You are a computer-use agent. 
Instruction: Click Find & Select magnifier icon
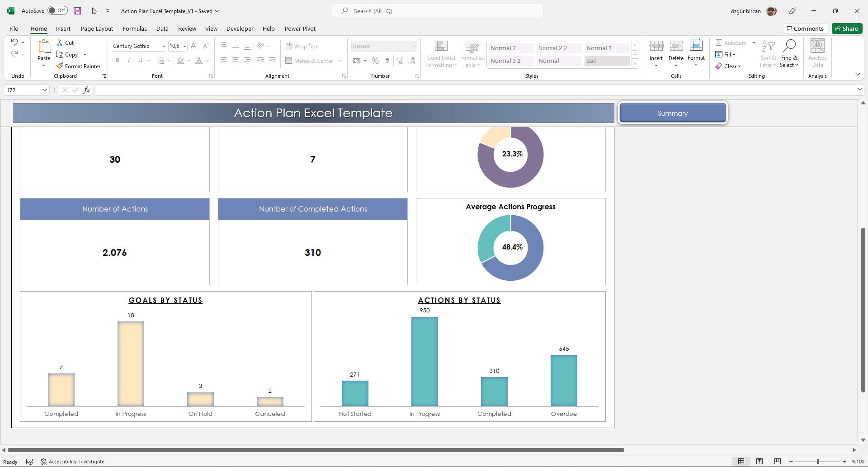coord(789,46)
